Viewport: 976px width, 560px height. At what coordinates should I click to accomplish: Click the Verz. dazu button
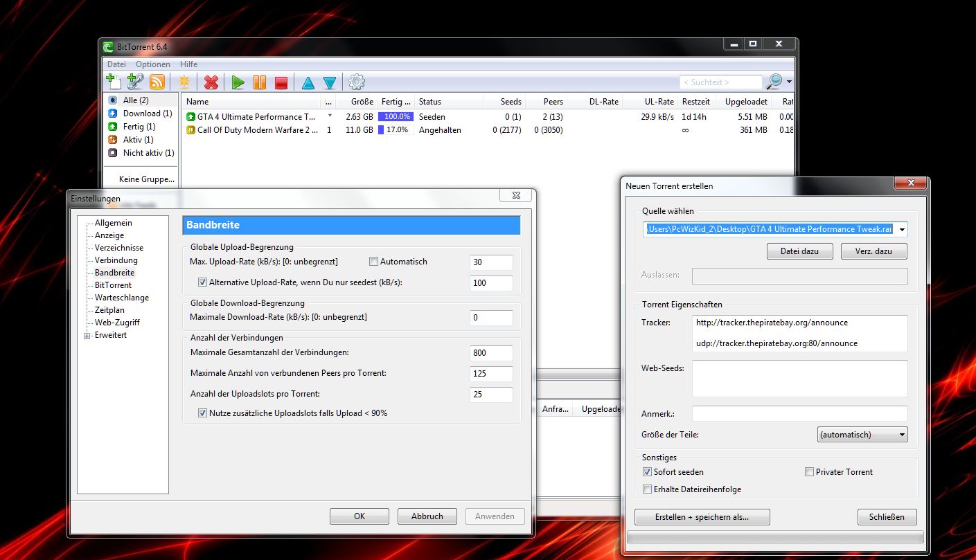(x=874, y=251)
